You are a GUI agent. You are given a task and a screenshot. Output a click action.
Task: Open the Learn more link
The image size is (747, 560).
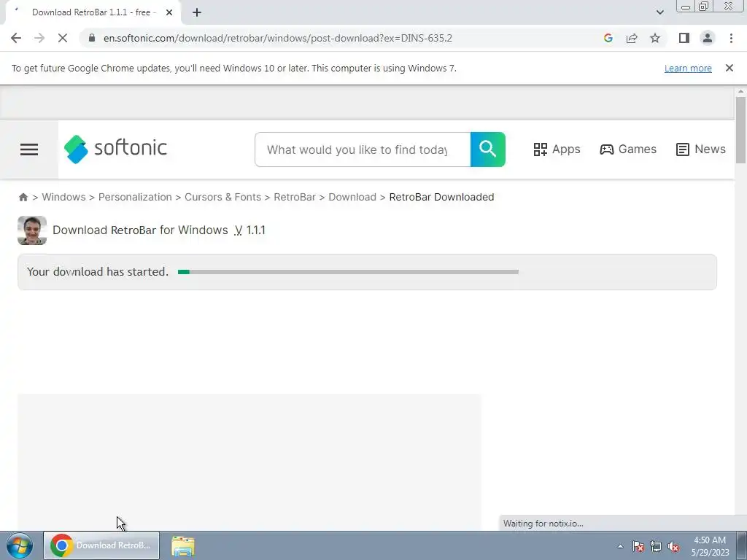click(688, 68)
